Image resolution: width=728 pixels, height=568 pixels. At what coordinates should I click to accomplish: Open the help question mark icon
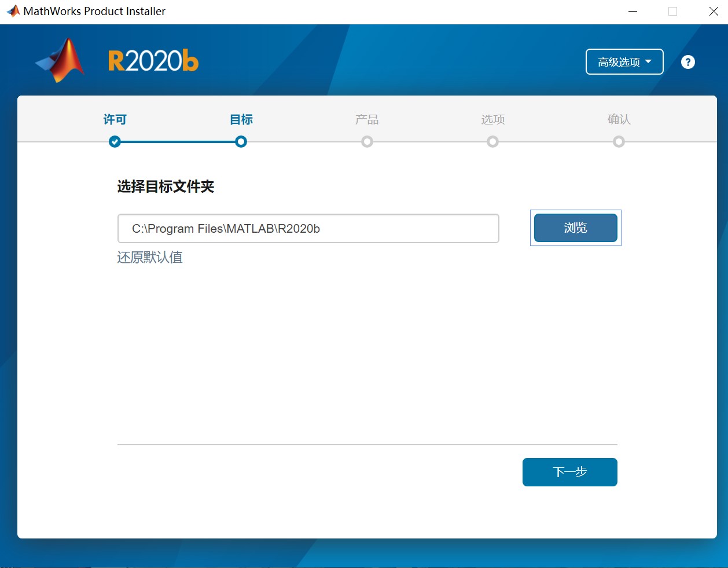(x=687, y=62)
